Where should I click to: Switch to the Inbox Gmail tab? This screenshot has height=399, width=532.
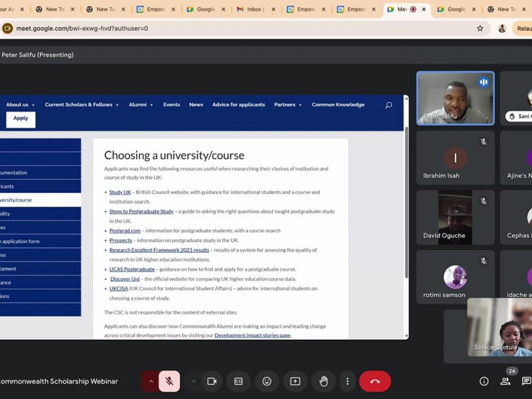point(253,9)
